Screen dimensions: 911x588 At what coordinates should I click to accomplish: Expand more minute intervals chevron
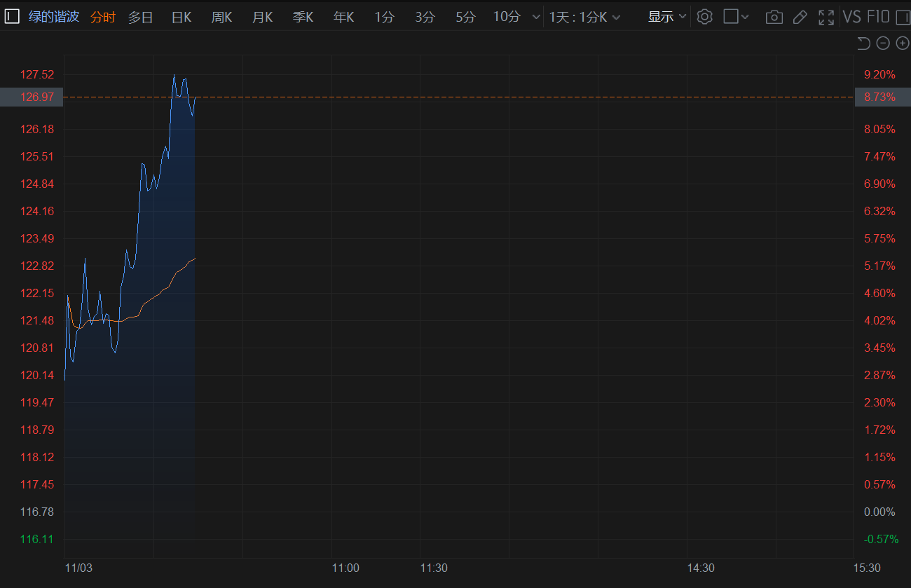[536, 17]
